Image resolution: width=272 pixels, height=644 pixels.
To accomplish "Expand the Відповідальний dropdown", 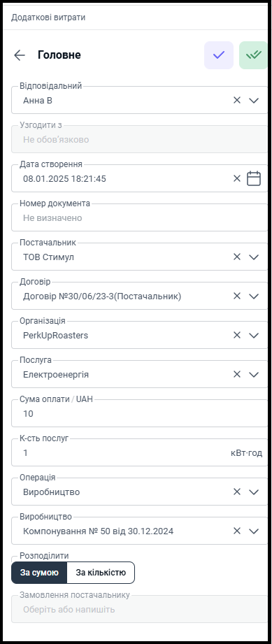I will pyautogui.click(x=254, y=100).
